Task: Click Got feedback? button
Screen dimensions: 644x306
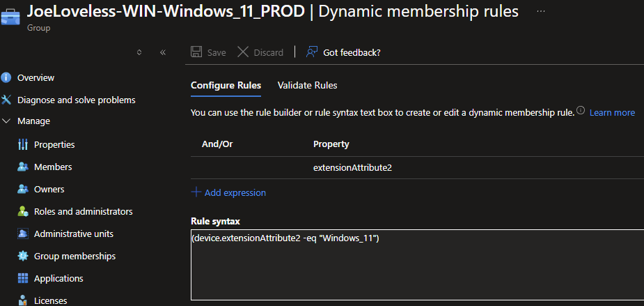Action: pos(343,52)
